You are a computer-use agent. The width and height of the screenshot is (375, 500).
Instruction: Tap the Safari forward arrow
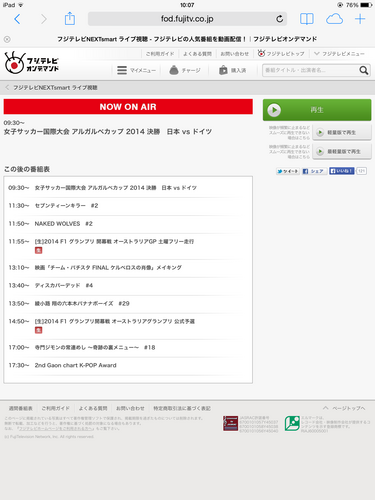point(44,19)
